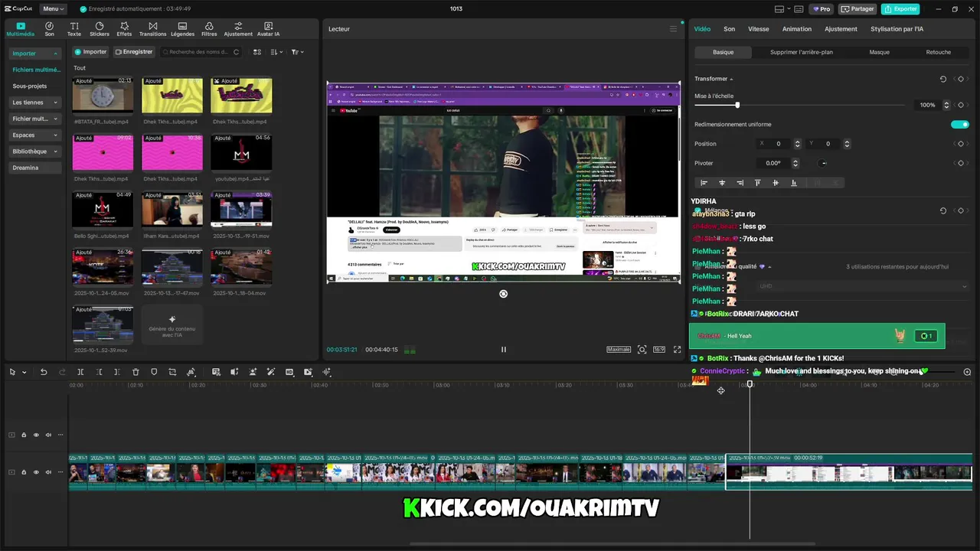Open the media filter dropdown
980x551 pixels.
pos(297,52)
